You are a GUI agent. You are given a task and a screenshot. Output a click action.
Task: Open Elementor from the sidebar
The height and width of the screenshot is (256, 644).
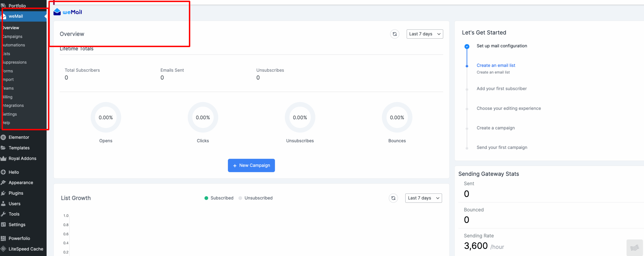pyautogui.click(x=19, y=137)
